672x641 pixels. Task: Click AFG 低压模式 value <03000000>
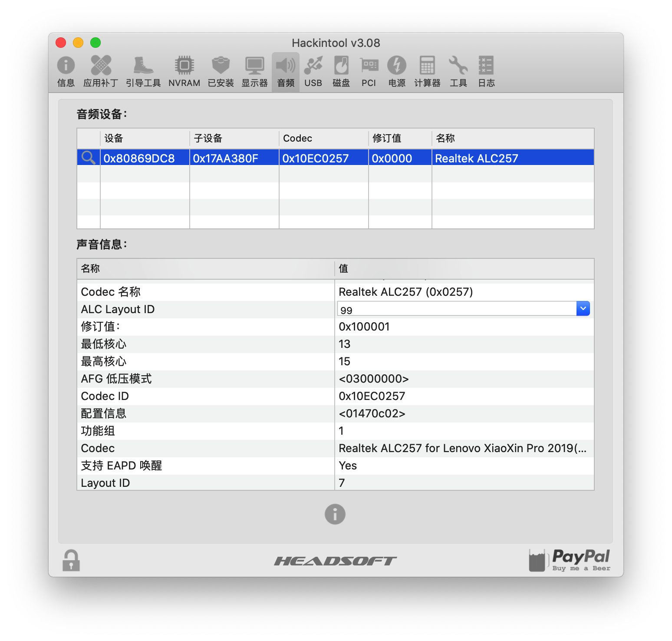(x=374, y=379)
